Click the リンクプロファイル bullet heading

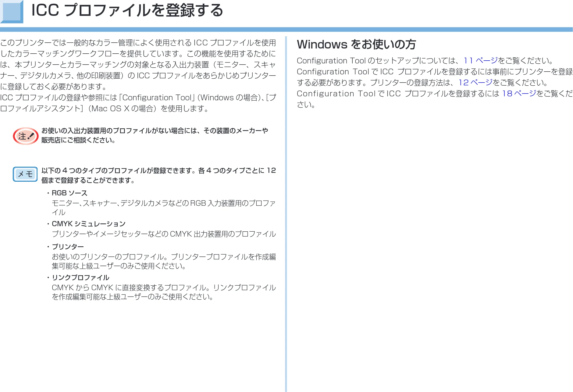(x=80, y=277)
